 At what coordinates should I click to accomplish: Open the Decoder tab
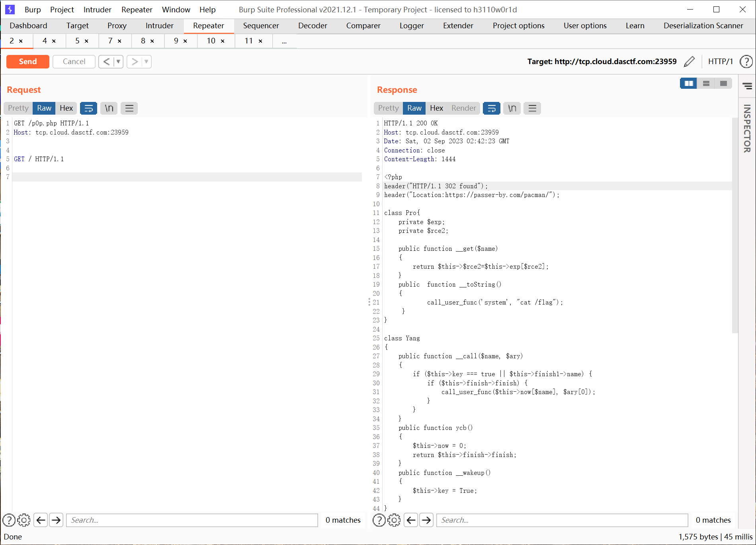point(313,26)
